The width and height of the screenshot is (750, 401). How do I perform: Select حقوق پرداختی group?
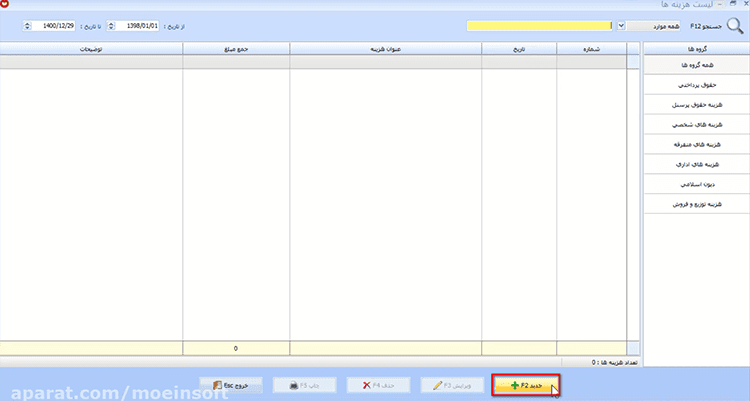pyautogui.click(x=697, y=85)
